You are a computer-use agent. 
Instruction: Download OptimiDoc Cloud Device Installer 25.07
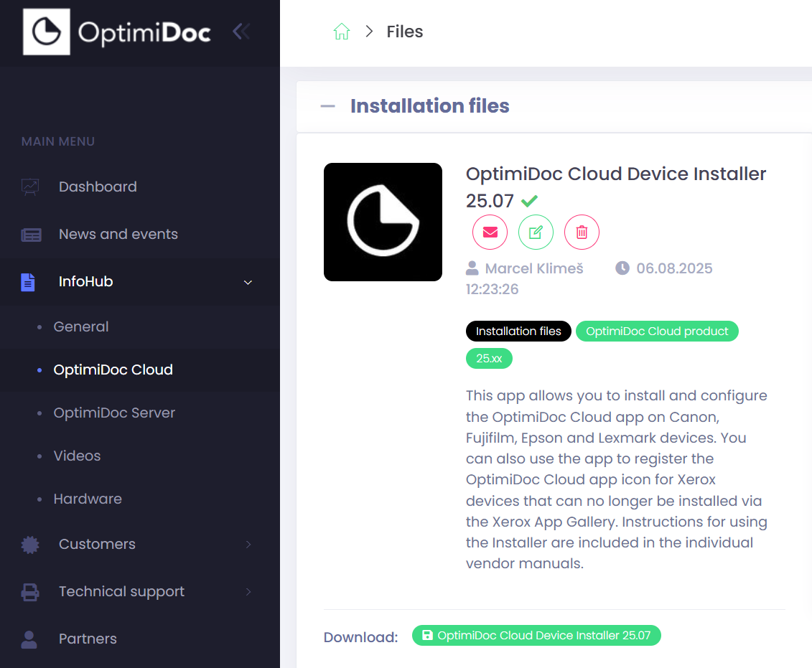point(536,636)
